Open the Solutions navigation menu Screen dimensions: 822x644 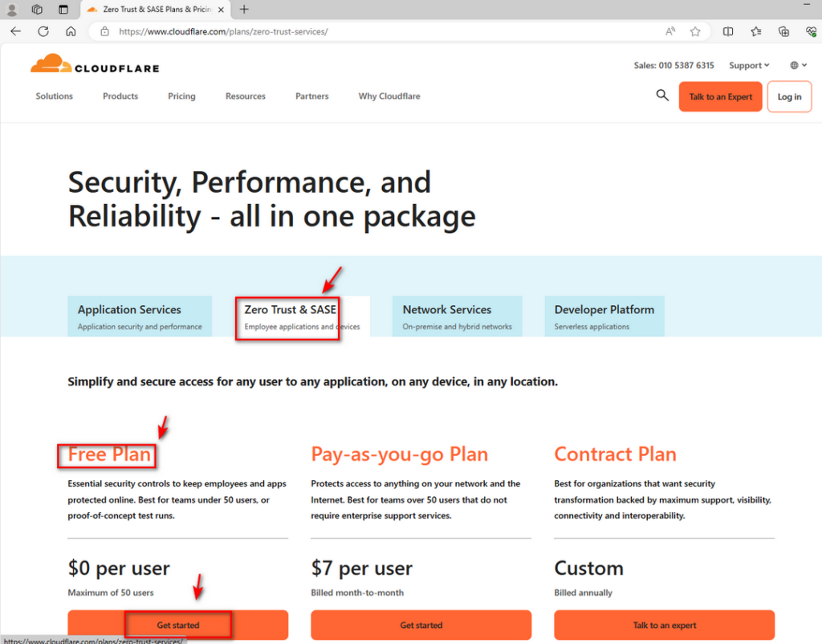pyautogui.click(x=54, y=96)
